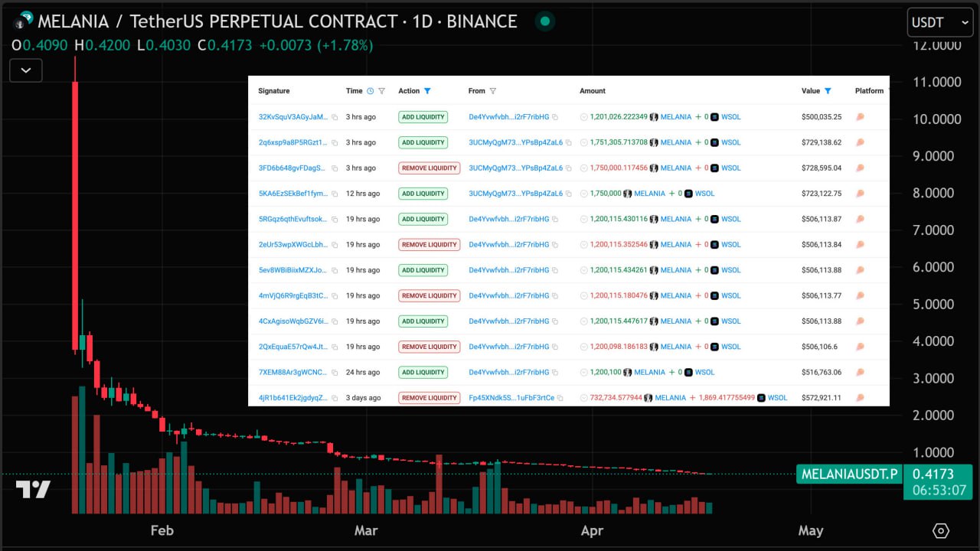Open chart settings gear icon
The height and width of the screenshot is (551, 980).
pos(941,530)
